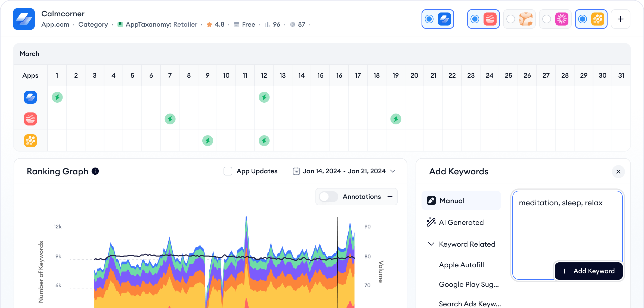This screenshot has width=644, height=308.
Task: Click the yellow app icon in Apps column
Action: click(30, 140)
